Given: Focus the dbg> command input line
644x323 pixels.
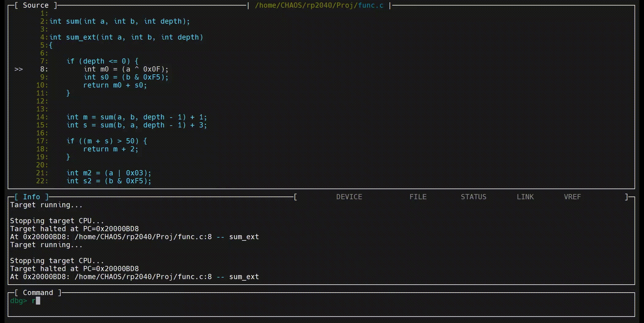Looking at the screenshot, I should [184, 301].
